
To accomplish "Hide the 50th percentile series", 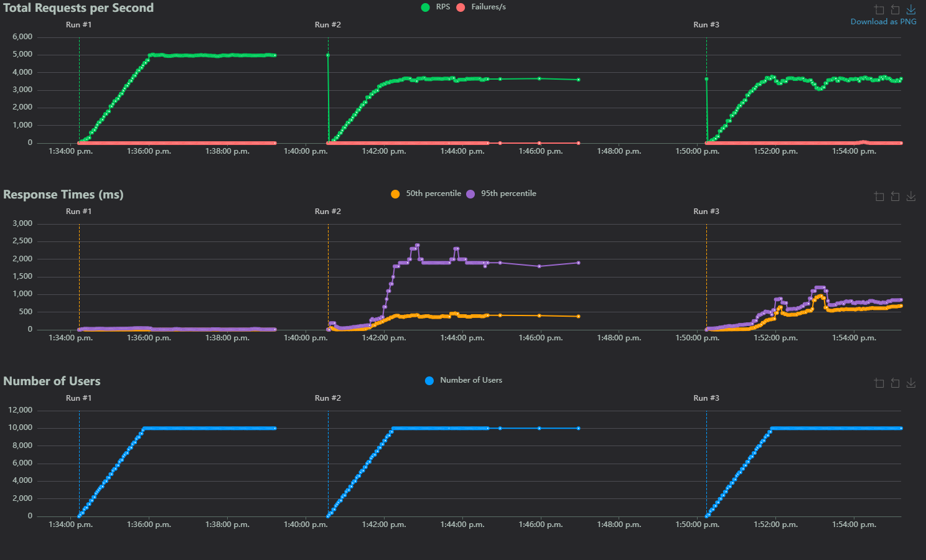I will [426, 194].
